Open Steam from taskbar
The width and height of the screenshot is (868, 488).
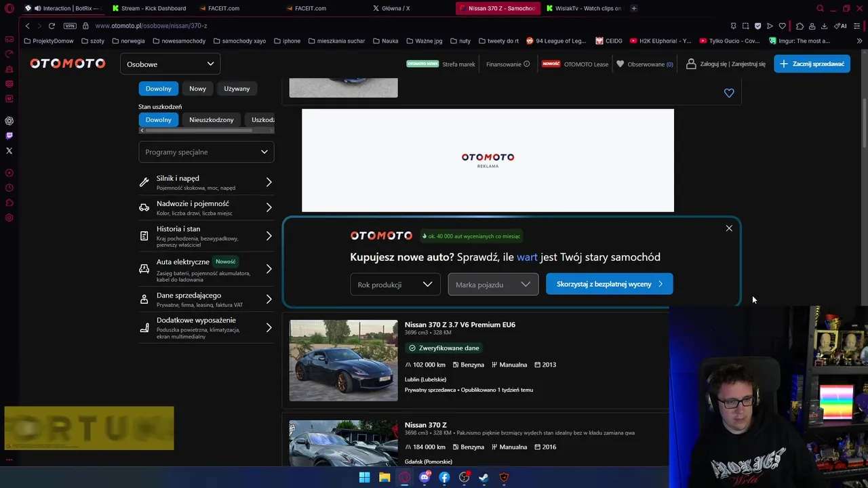click(484, 477)
